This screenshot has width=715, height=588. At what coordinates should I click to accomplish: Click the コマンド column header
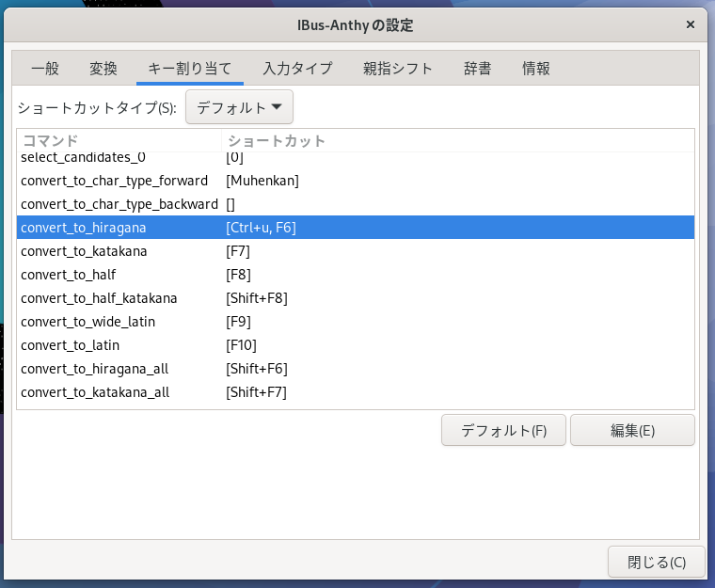119,140
